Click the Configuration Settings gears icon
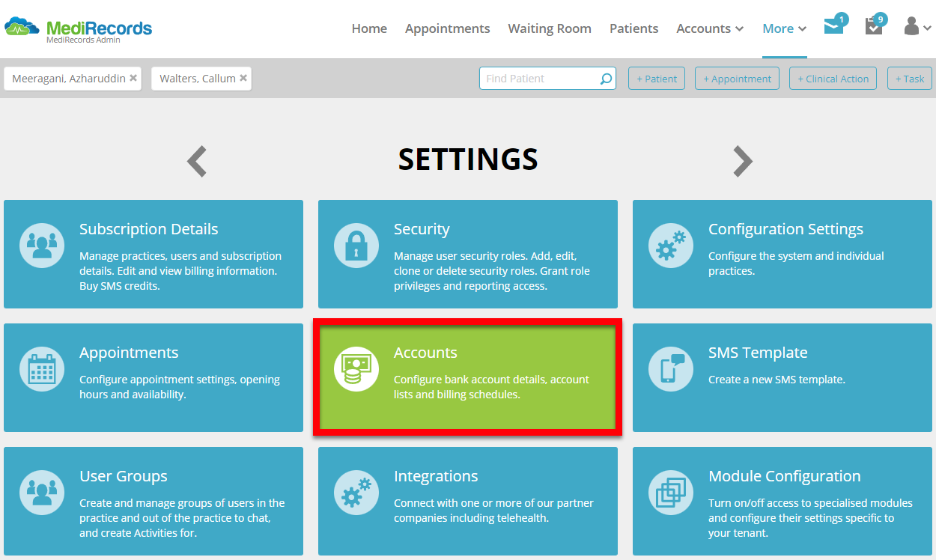This screenshot has height=560, width=936. point(671,245)
